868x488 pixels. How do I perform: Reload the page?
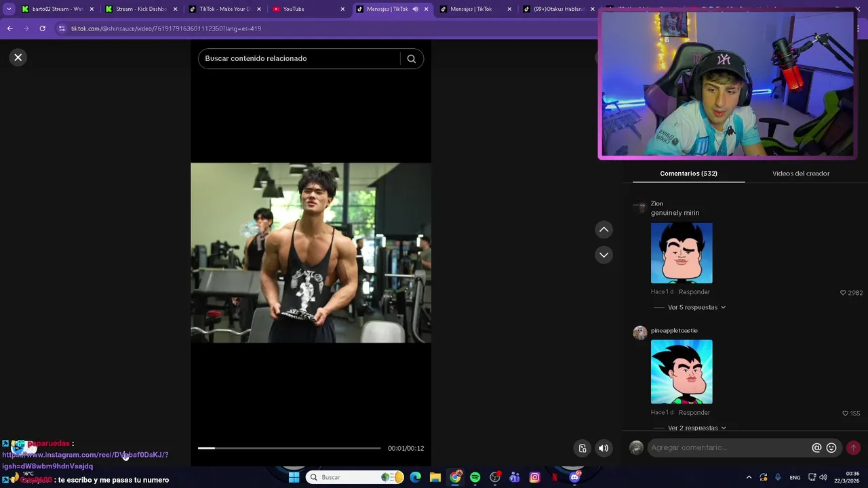pyautogui.click(x=42, y=28)
